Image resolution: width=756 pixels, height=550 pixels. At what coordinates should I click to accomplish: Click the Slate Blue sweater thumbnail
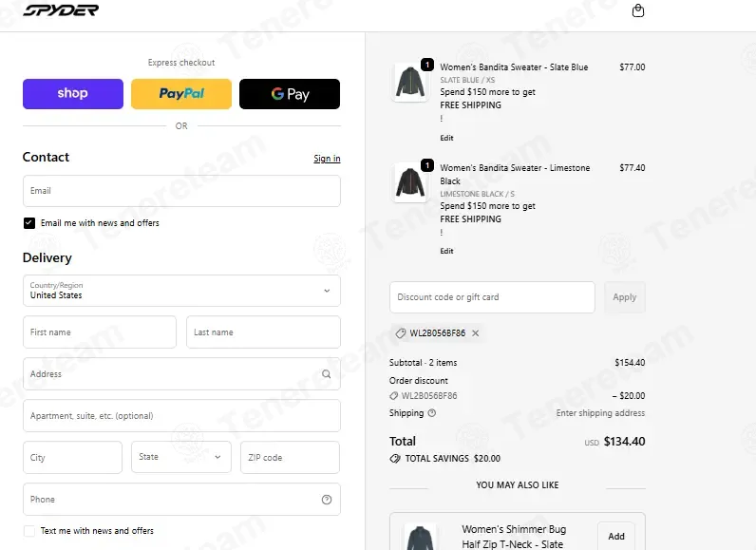pyautogui.click(x=410, y=82)
